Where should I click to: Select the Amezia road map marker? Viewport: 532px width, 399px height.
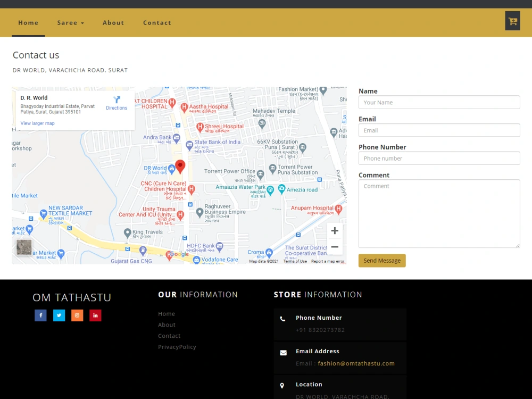click(x=281, y=189)
